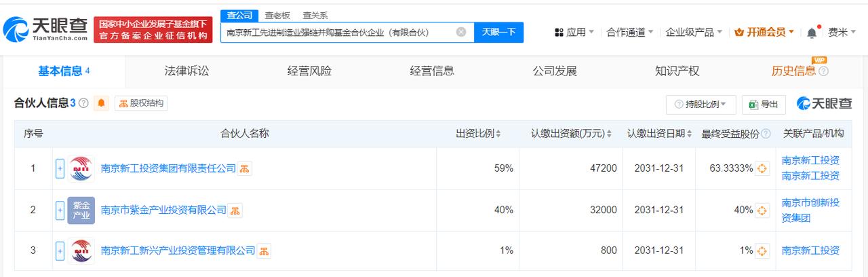868x277 pixels.
Task: Click the 59% contribution ratio cell
Action: pos(478,168)
